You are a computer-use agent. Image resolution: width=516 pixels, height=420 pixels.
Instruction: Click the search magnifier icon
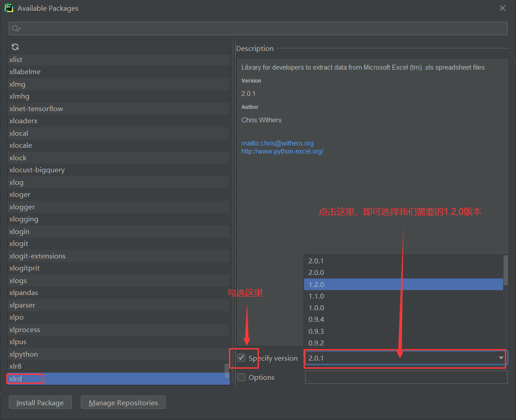[x=16, y=29]
